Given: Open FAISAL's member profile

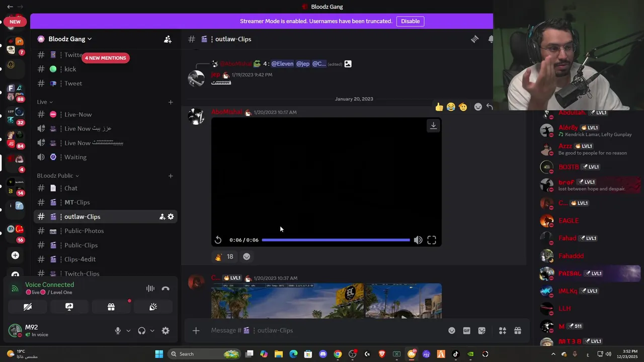Looking at the screenshot, I should tap(591, 274).
